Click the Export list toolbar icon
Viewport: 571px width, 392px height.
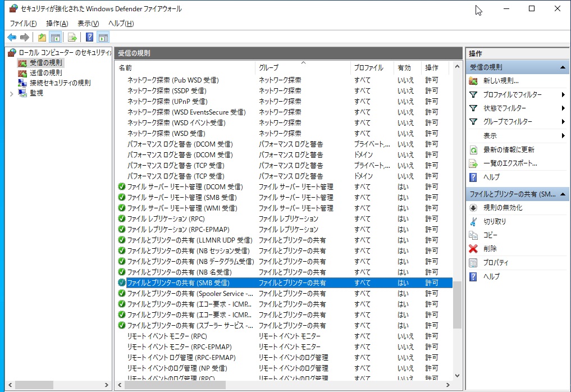point(72,37)
